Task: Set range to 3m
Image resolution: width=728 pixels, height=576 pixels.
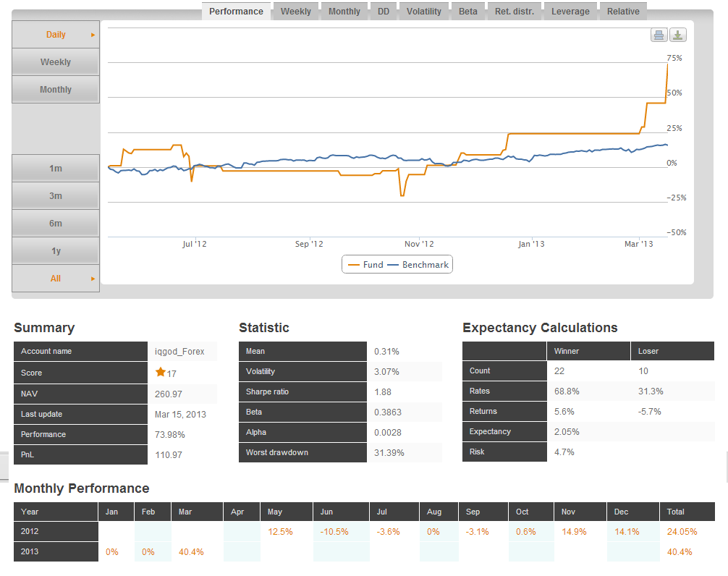Action: [x=56, y=196]
